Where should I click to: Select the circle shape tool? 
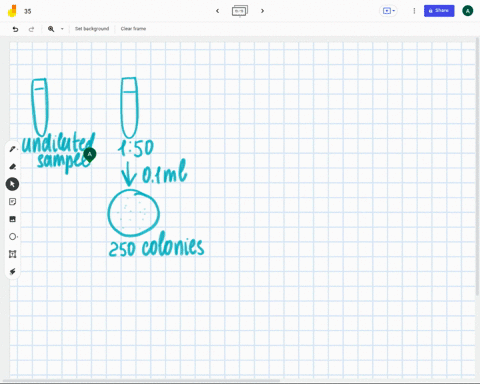pos(13,237)
